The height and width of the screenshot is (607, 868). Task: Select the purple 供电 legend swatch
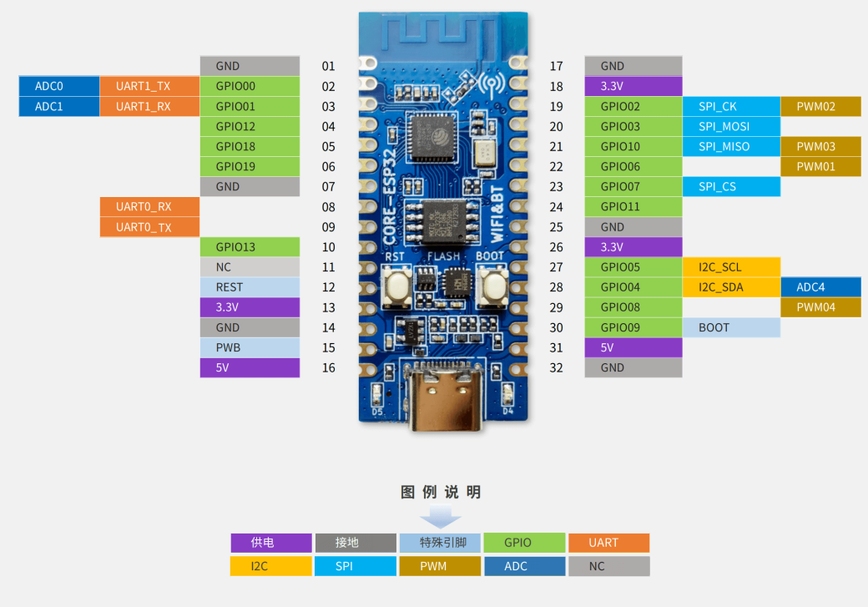point(270,542)
